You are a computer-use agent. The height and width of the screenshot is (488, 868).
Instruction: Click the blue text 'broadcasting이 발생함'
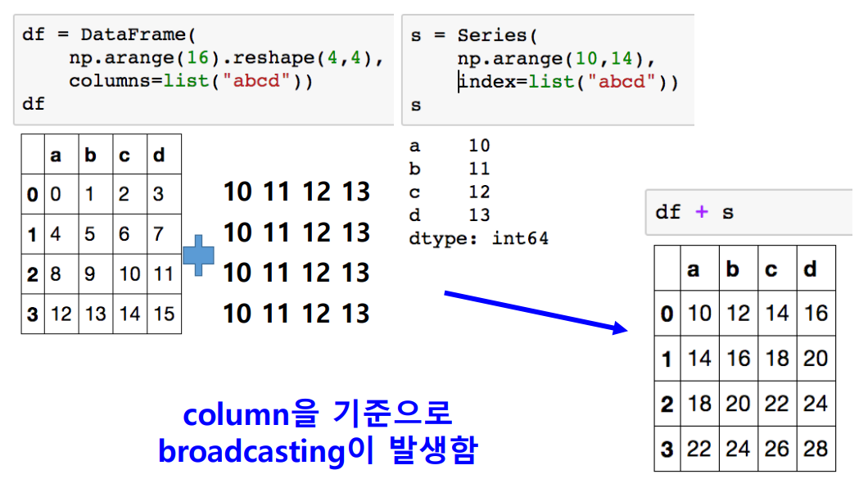[318, 451]
